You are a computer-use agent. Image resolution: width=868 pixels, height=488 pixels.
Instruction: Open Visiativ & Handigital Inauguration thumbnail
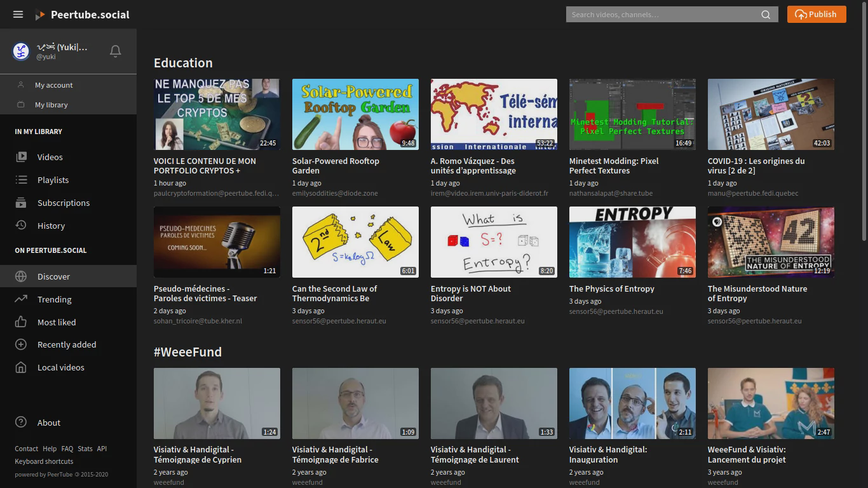coord(632,403)
